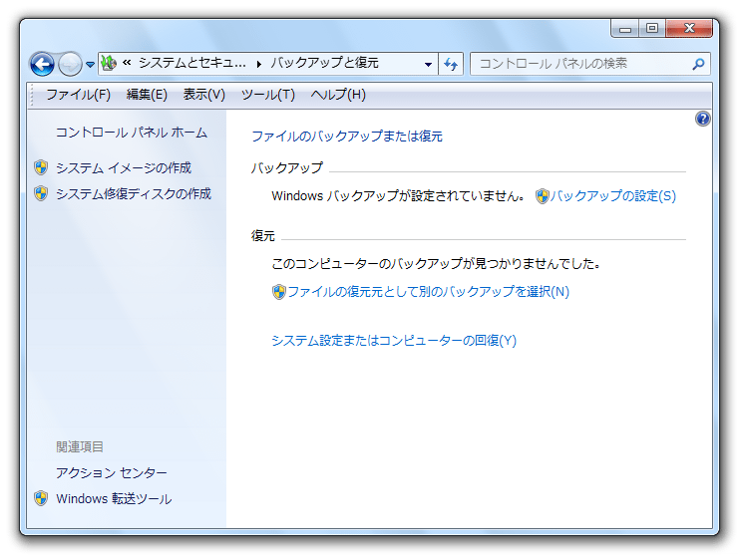Image resolution: width=743 pixels, height=560 pixels.
Task: Click the blue help question mark icon
Action: (702, 119)
